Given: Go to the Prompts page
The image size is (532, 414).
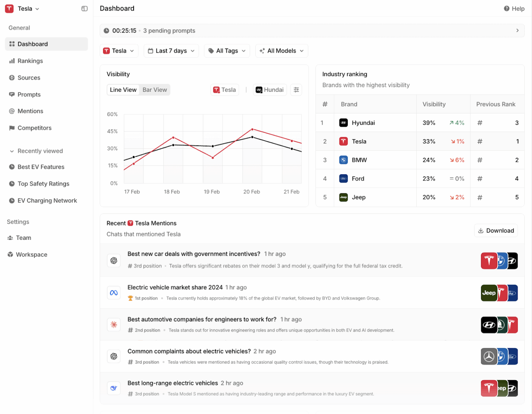Looking at the screenshot, I should point(29,95).
